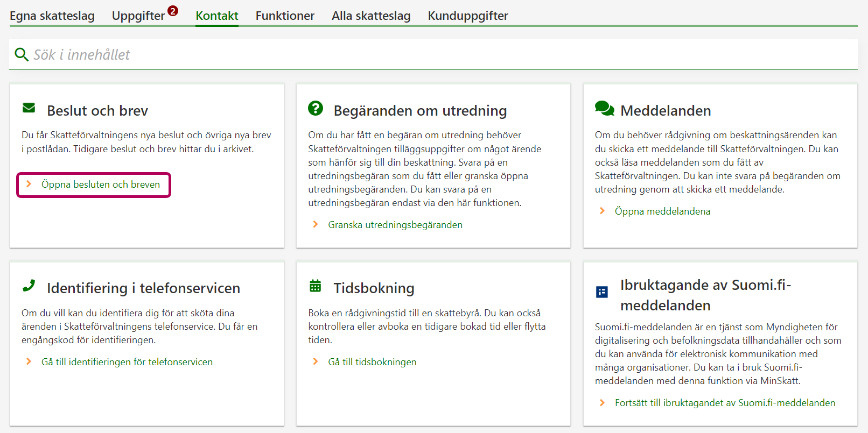
Task: Click the orange chevron before Gå till tidsbokningen
Action: point(316,361)
